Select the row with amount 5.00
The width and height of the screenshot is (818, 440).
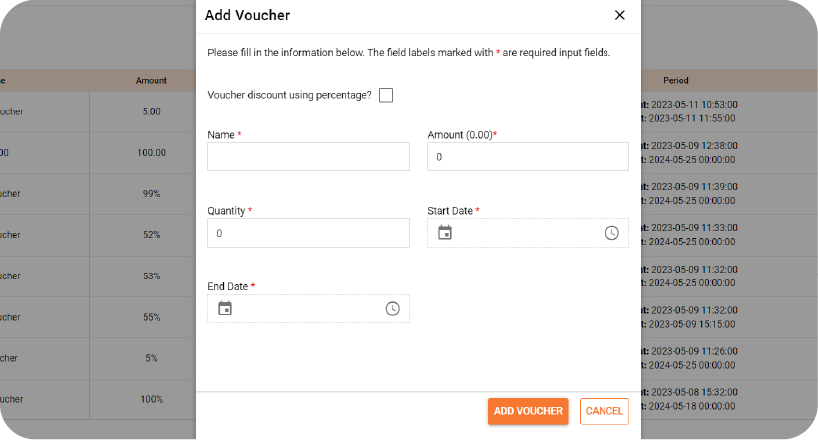[x=98, y=111]
